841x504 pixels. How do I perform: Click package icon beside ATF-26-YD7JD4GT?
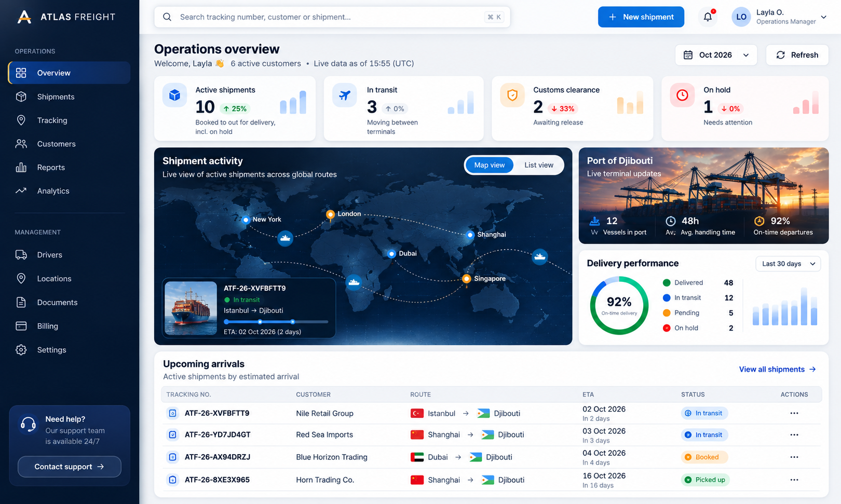(172, 435)
